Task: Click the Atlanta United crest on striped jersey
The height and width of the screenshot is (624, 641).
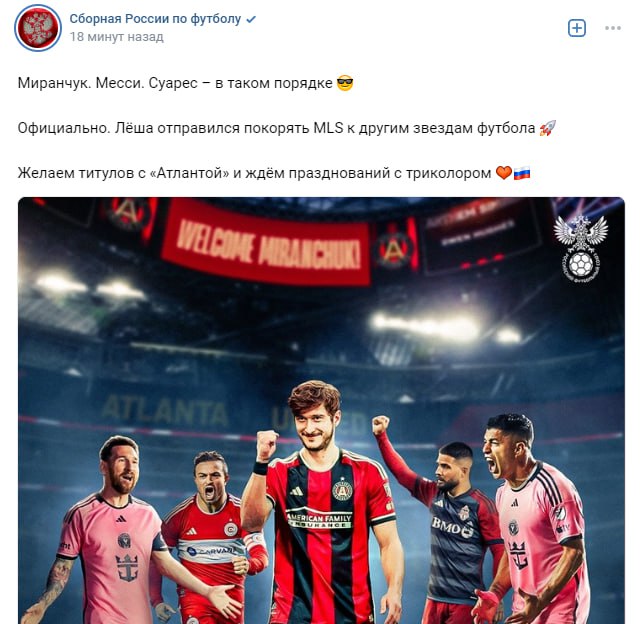Action: tap(342, 490)
